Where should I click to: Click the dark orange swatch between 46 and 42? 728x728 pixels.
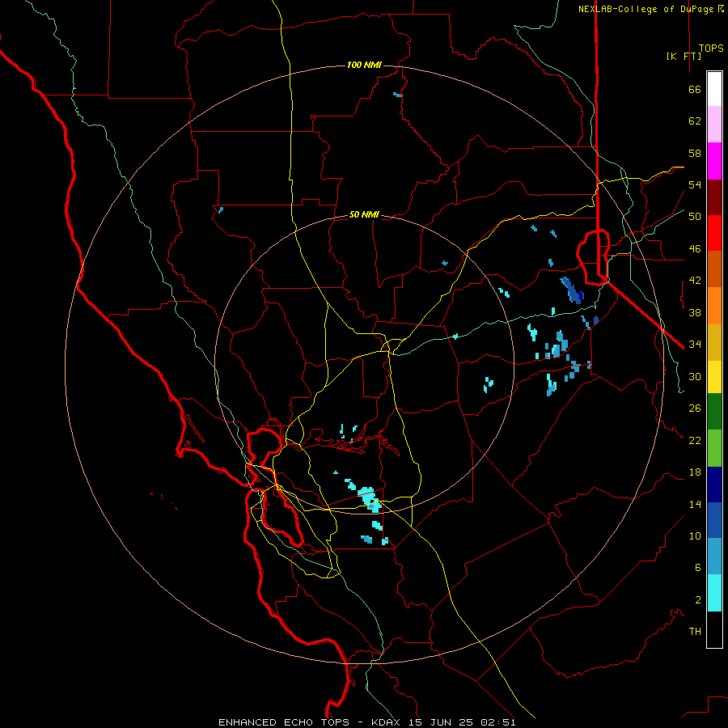tap(714, 269)
